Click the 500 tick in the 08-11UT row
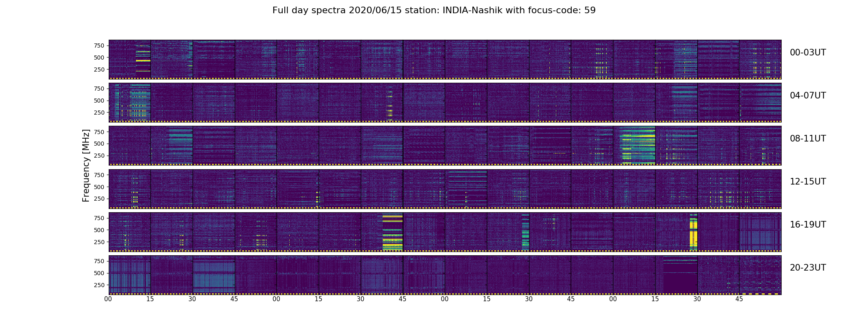The image size is (868, 331). point(99,144)
